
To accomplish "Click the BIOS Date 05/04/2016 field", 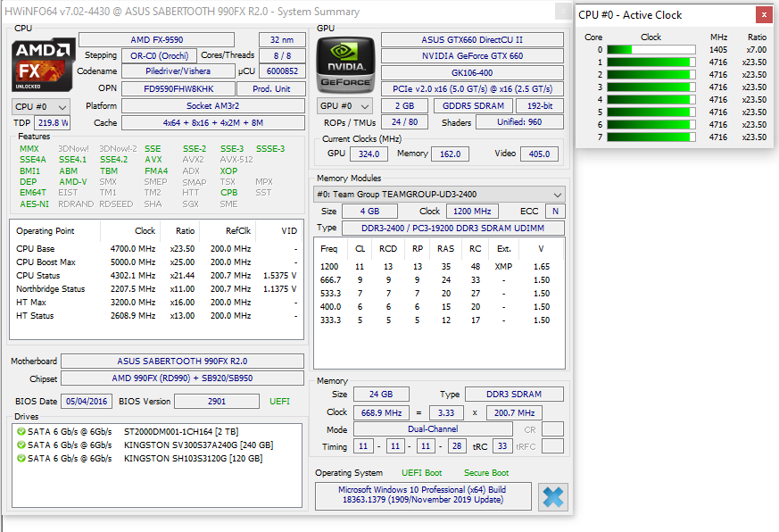I will click(87, 402).
